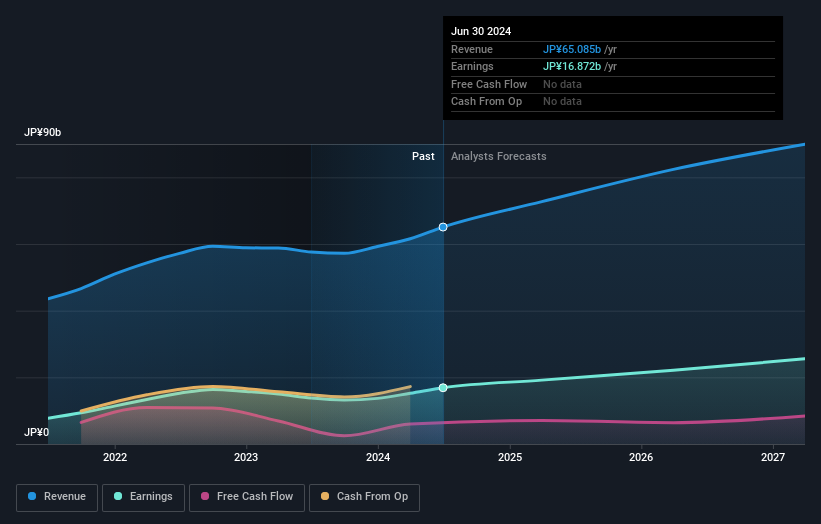Select the 2024 x-axis label
This screenshot has width=821, height=524.
pyautogui.click(x=378, y=457)
